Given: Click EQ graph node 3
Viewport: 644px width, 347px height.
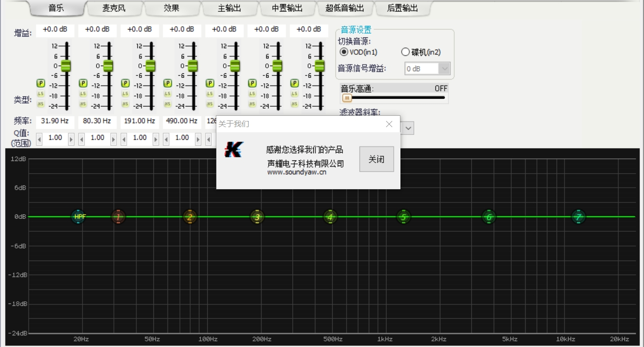Looking at the screenshot, I should click(257, 217).
